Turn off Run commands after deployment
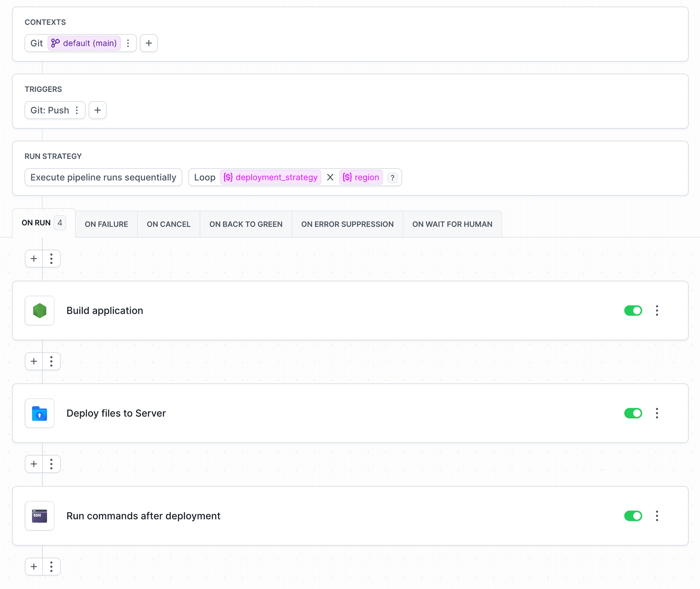700x589 pixels. (x=633, y=516)
